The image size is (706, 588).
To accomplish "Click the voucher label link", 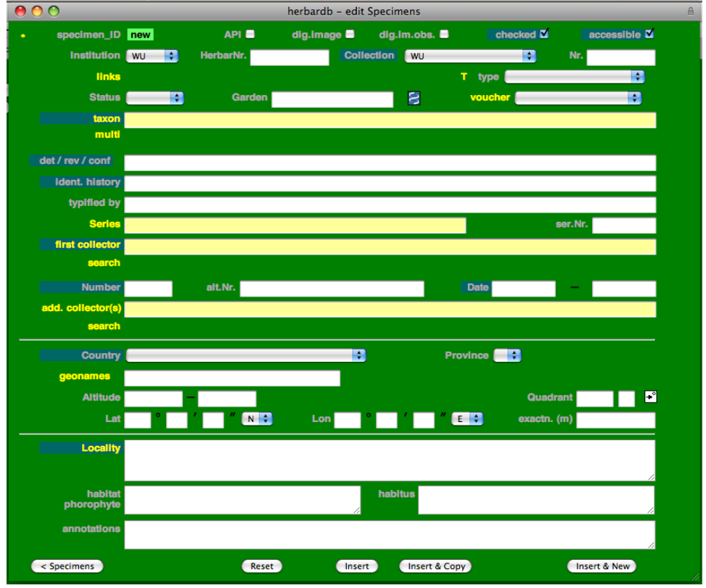I will [x=490, y=97].
